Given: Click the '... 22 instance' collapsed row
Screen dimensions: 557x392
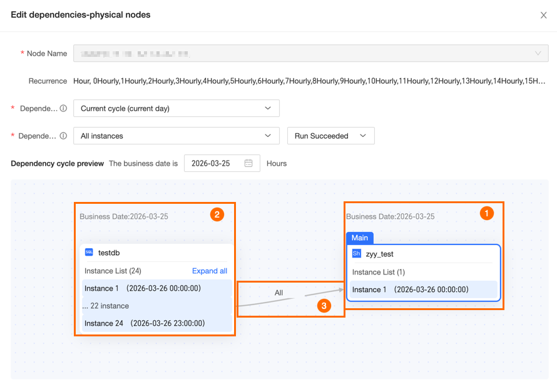Looking at the screenshot, I should (x=156, y=306).
